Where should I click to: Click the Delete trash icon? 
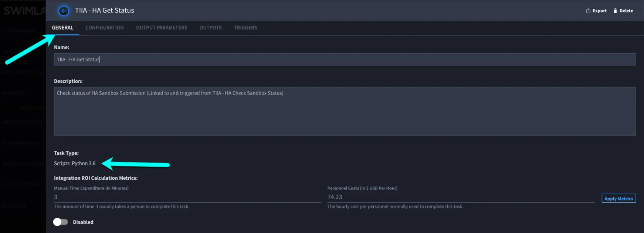click(615, 11)
